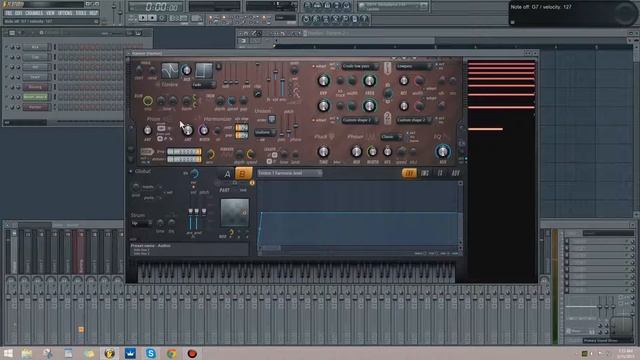This screenshot has height=360, width=640.
Task: Click the Phaser mix knob
Action: pyautogui.click(x=356, y=152)
